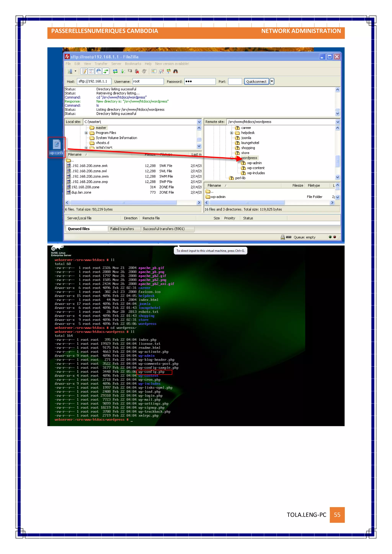Select the wp-content remote folder
Screen dimensions: 392x554
point(256,168)
